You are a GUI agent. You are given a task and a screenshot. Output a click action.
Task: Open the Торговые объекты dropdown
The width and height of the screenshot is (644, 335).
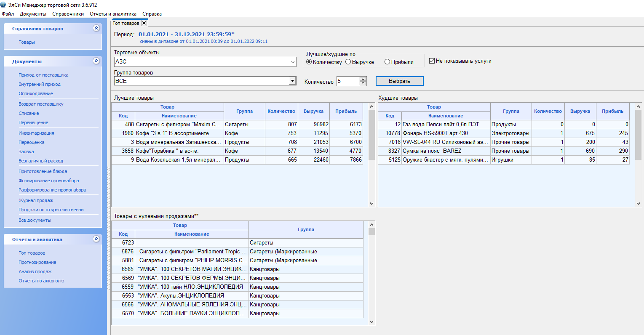293,62
